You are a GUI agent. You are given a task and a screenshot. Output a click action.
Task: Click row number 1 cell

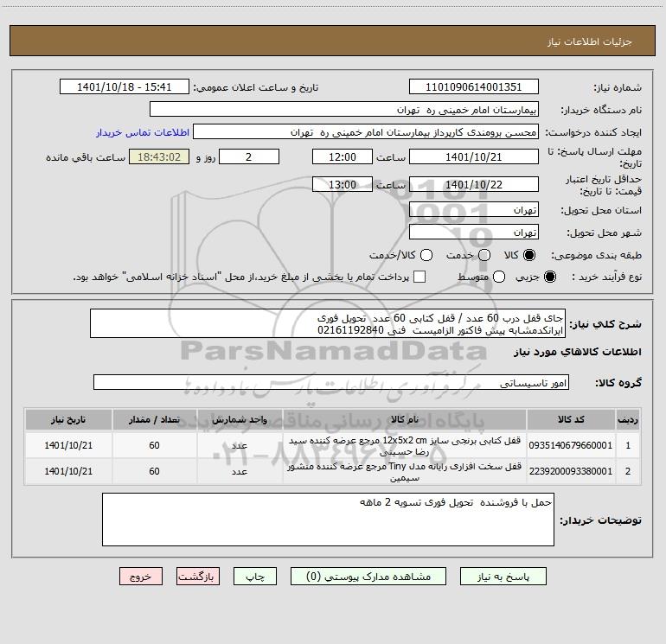tap(628, 445)
